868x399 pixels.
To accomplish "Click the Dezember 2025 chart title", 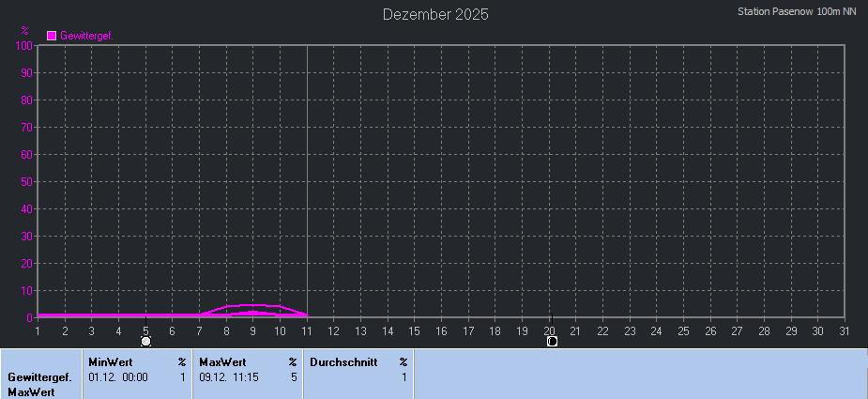I will pyautogui.click(x=435, y=14).
